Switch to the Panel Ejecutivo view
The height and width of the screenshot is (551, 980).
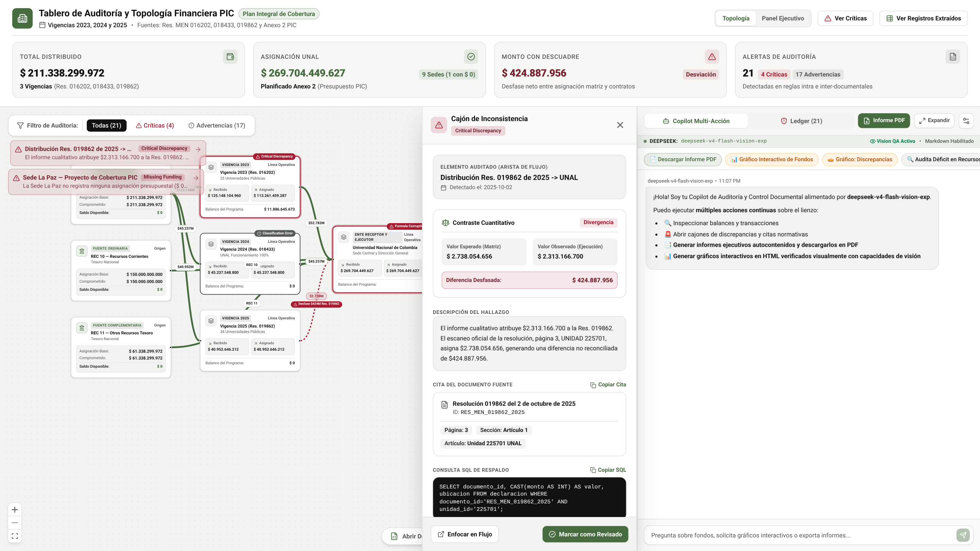tap(783, 18)
